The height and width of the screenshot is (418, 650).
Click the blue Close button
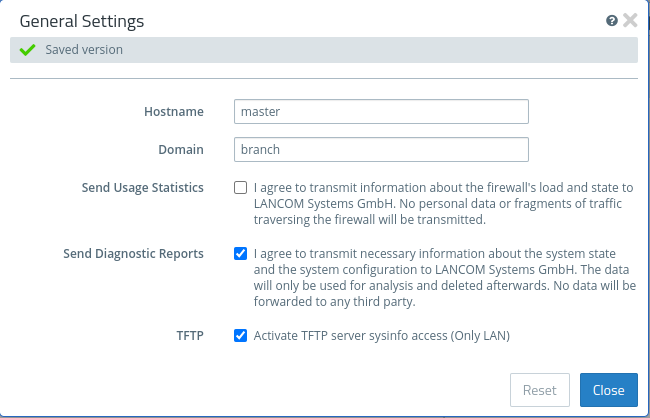point(607,390)
